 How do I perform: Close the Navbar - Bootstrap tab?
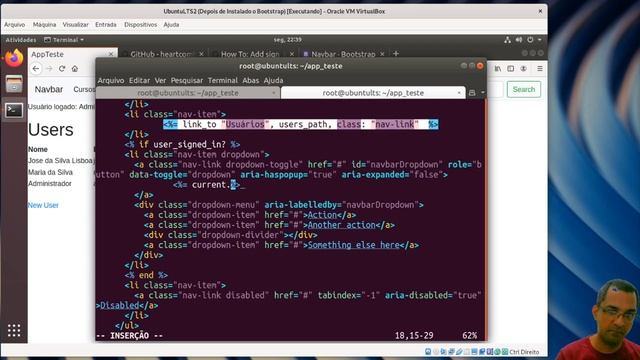coord(382,54)
